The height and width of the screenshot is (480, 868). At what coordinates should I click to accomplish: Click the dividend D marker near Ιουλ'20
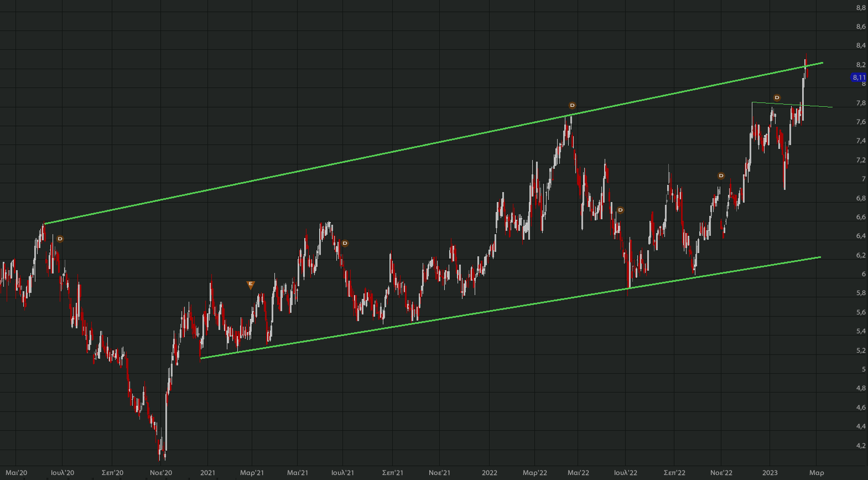pyautogui.click(x=60, y=239)
